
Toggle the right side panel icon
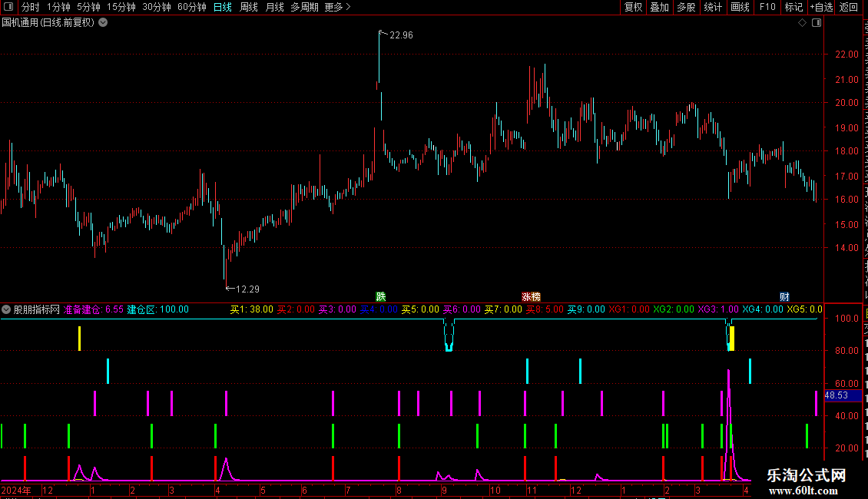pos(817,23)
